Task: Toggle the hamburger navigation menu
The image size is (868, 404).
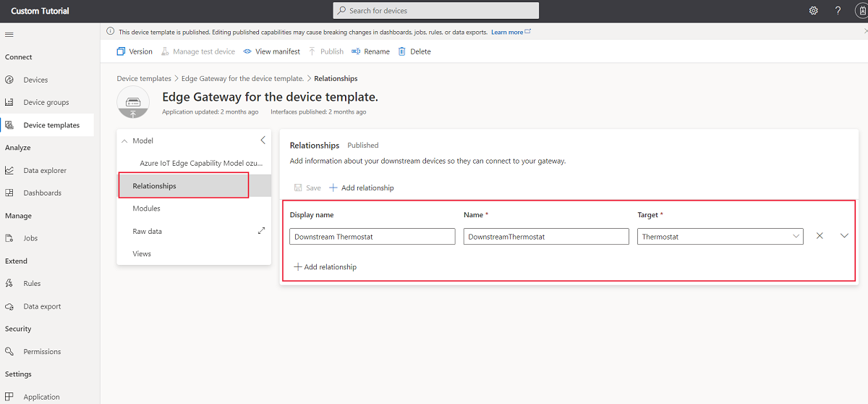Action: click(9, 35)
